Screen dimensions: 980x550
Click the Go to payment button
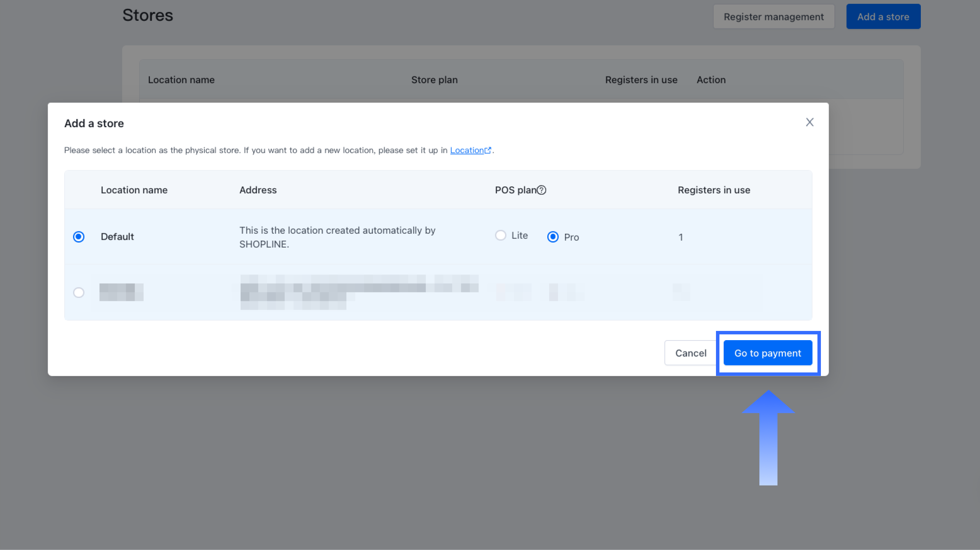(767, 353)
